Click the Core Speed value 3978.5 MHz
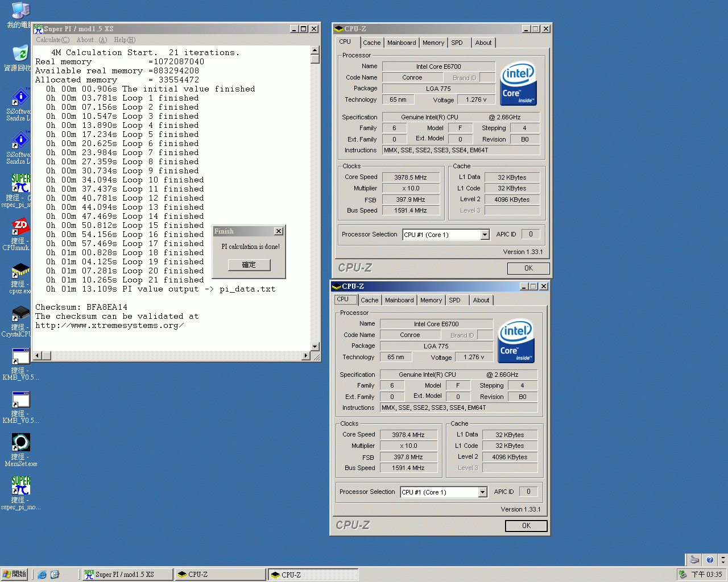The width and height of the screenshot is (728, 582). tap(411, 177)
